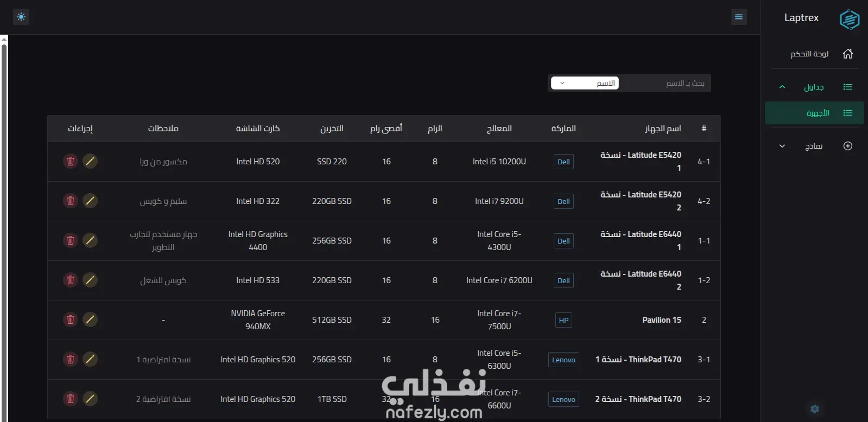Edit the Pavilion 15 row
Screen dimensions: 868x422
[90, 319]
